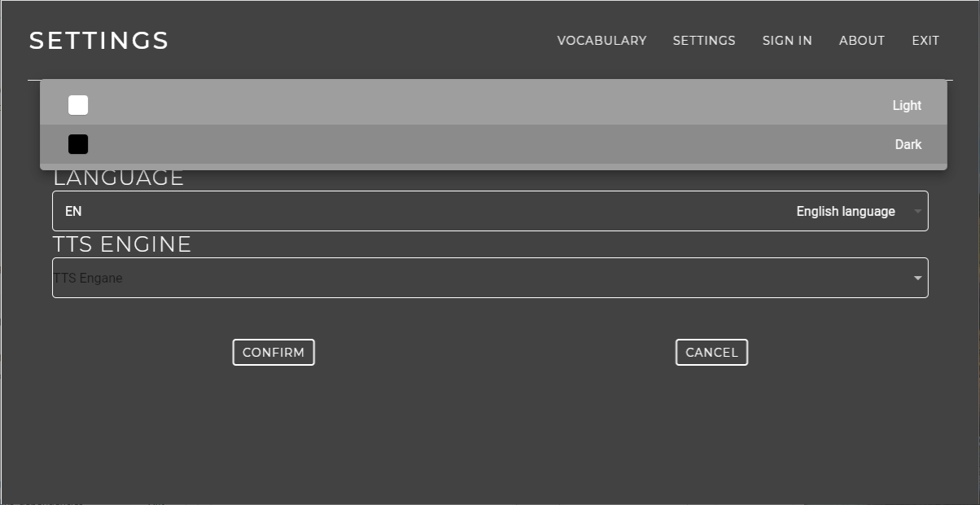980x505 pixels.
Task: Choose the Light option text
Action: tap(906, 105)
